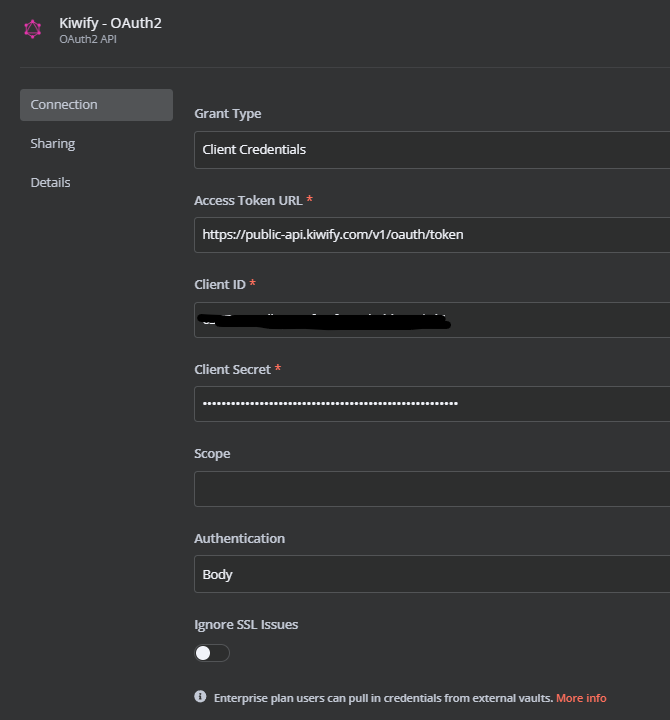Toggle the Ignore SSL Issues switch
This screenshot has width=670, height=720.
pos(212,653)
